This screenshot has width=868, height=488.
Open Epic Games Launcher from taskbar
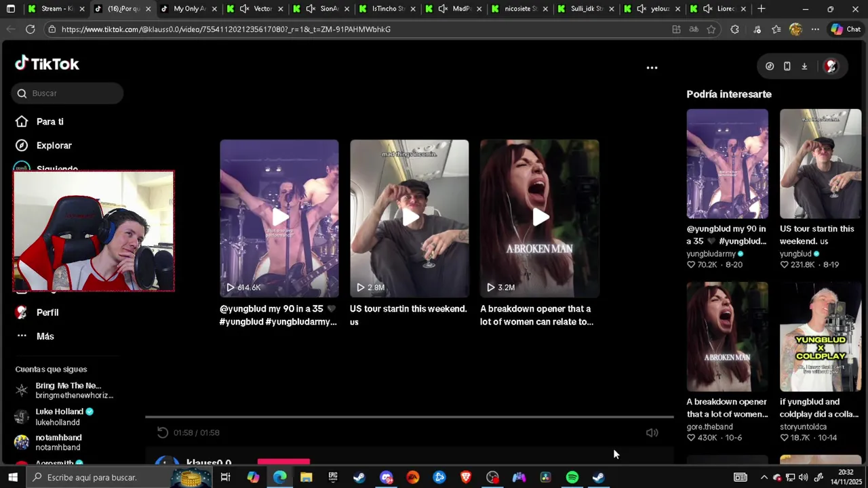coord(332,477)
